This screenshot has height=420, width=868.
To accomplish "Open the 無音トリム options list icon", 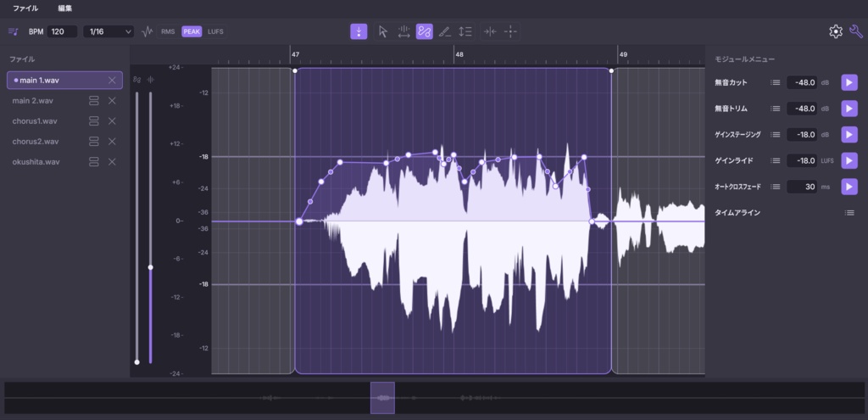I will pos(776,109).
